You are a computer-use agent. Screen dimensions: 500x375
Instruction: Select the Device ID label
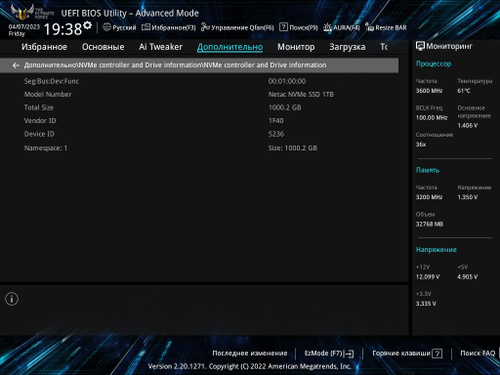pos(39,134)
